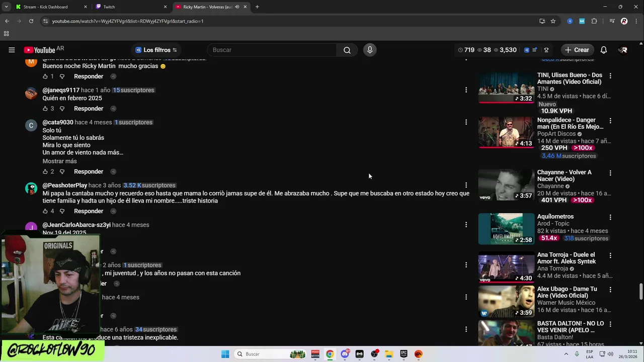The image size is (644, 362).
Task: Like the janeqs9117 comment
Action: coord(45,109)
